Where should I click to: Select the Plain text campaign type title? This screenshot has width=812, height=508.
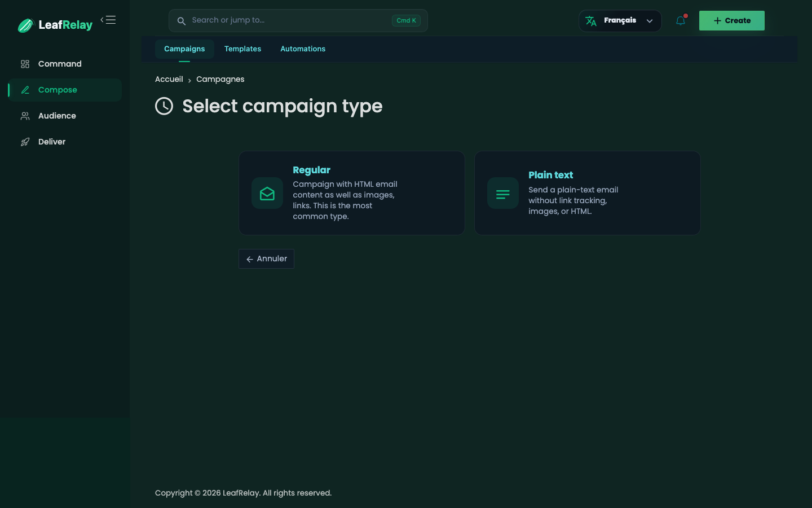[x=550, y=175]
